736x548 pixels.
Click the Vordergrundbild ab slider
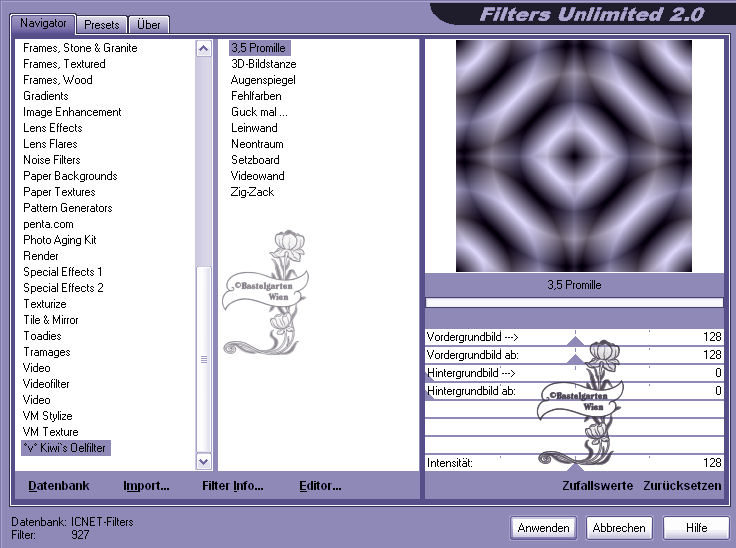(574, 355)
